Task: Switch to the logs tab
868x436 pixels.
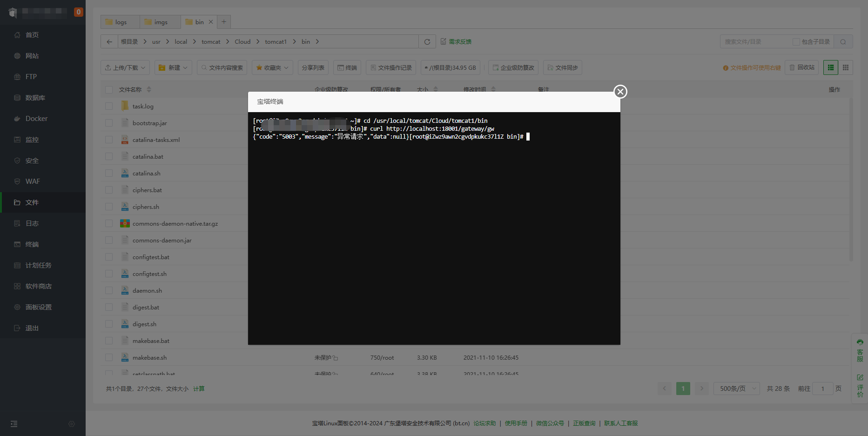Action: tap(120, 22)
